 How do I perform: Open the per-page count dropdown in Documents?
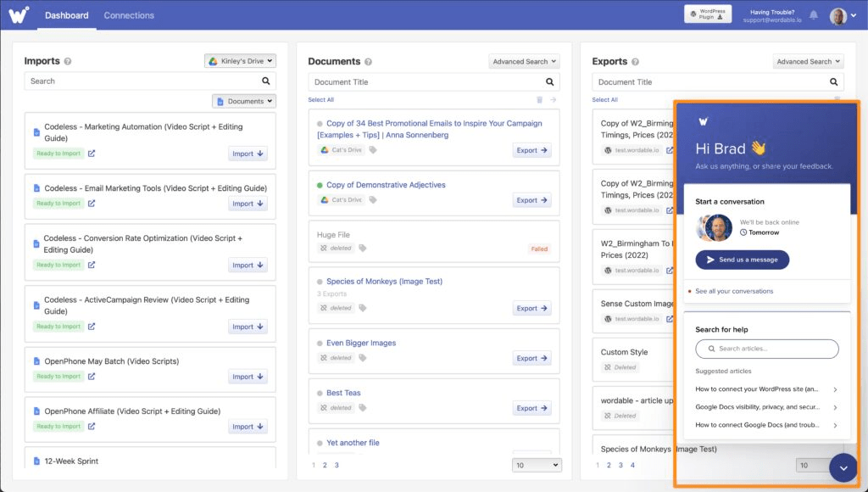537,465
